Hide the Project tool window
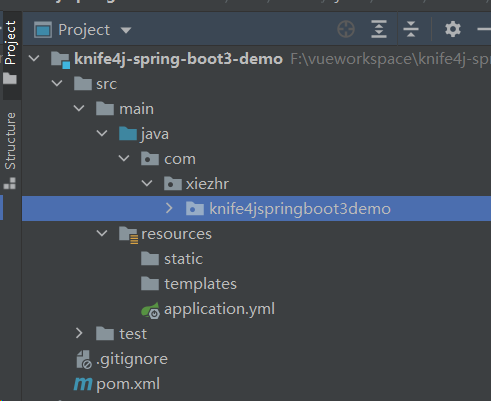The image size is (491, 401). 484,29
